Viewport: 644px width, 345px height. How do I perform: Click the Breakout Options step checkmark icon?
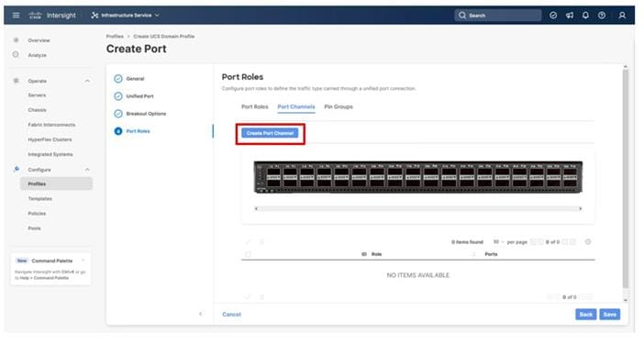[118, 114]
